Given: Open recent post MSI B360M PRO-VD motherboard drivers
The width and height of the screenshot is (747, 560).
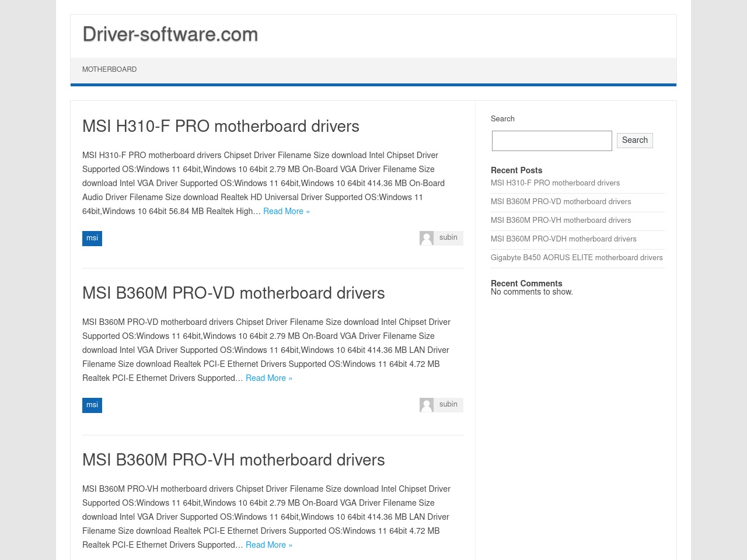Looking at the screenshot, I should (x=561, y=202).
